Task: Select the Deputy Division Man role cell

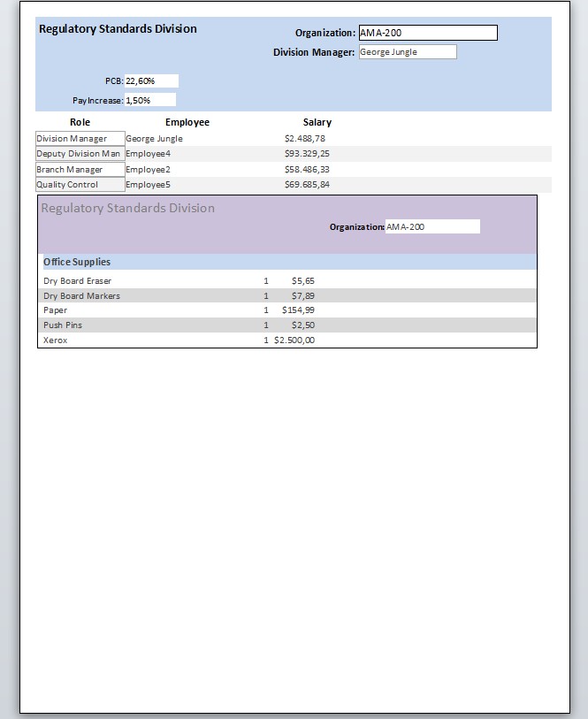Action: (x=80, y=154)
